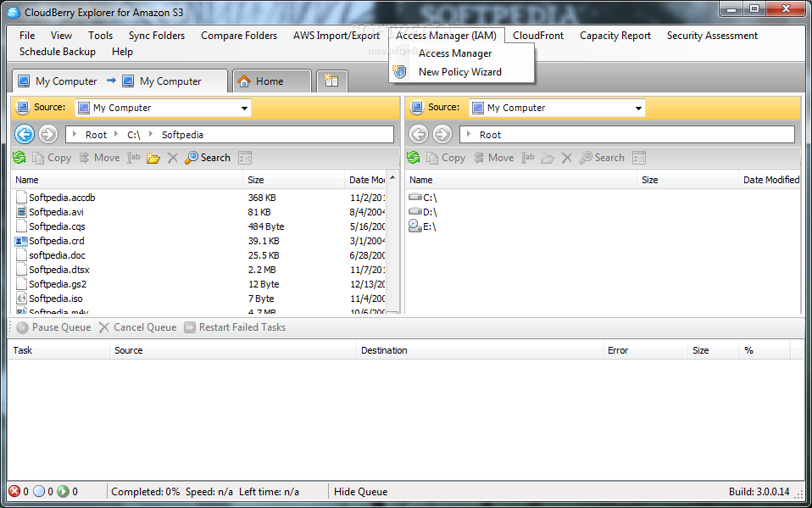This screenshot has width=812, height=508.
Task: Click Pause Queue button
Action: (53, 327)
